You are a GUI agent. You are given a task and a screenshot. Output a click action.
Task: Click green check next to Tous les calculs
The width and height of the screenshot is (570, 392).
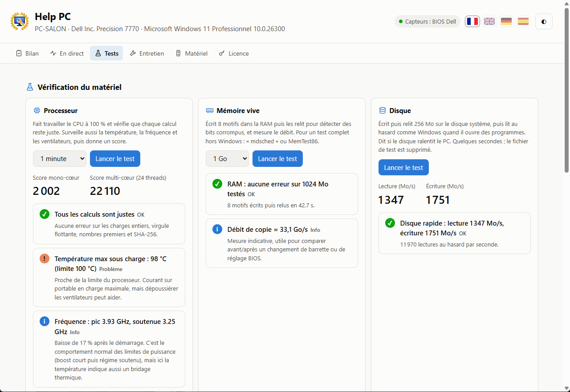click(x=45, y=214)
